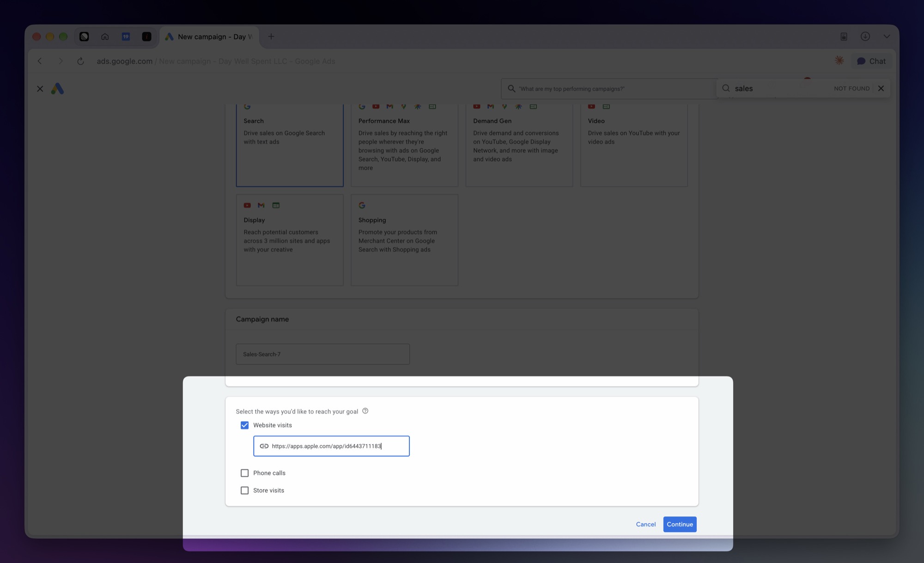Go back with browser back arrow
The height and width of the screenshot is (563, 924).
tap(40, 61)
